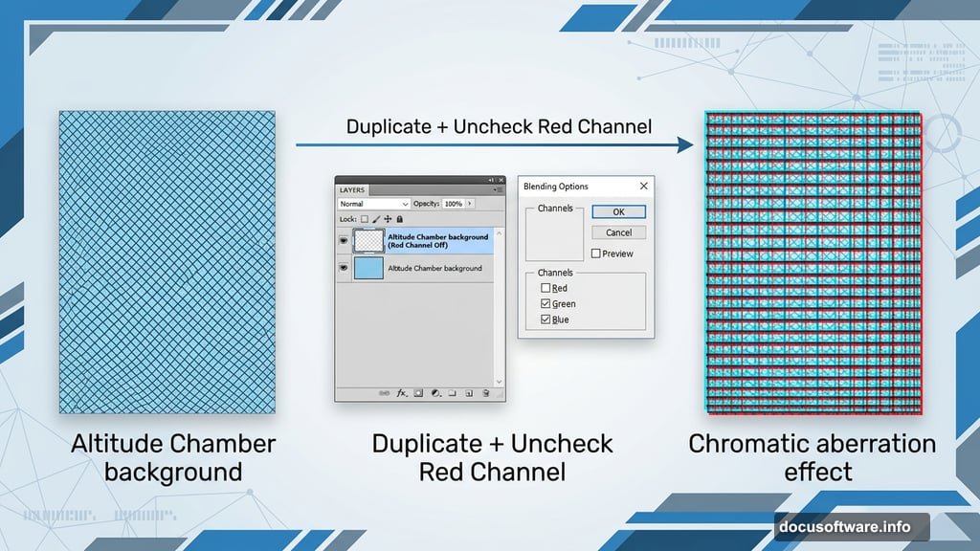Click the lock all padlock icon
Screen dimensions: 980x551
click(x=400, y=218)
